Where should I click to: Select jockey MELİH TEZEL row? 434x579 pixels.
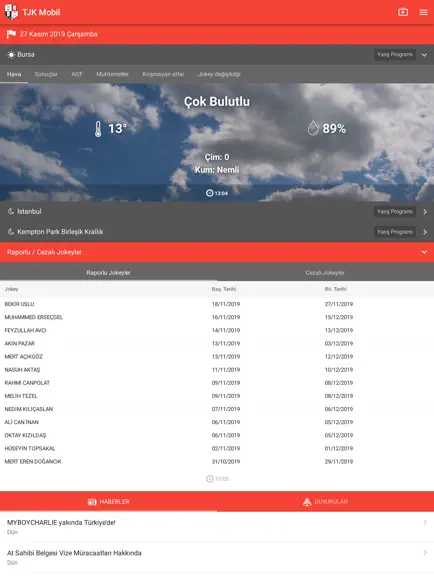217,396
